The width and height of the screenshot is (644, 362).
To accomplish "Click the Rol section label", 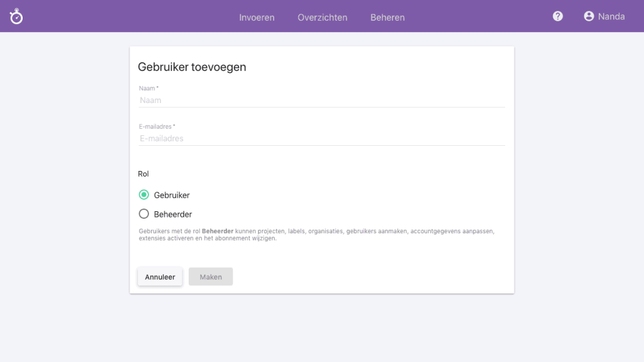I will tap(145, 174).
